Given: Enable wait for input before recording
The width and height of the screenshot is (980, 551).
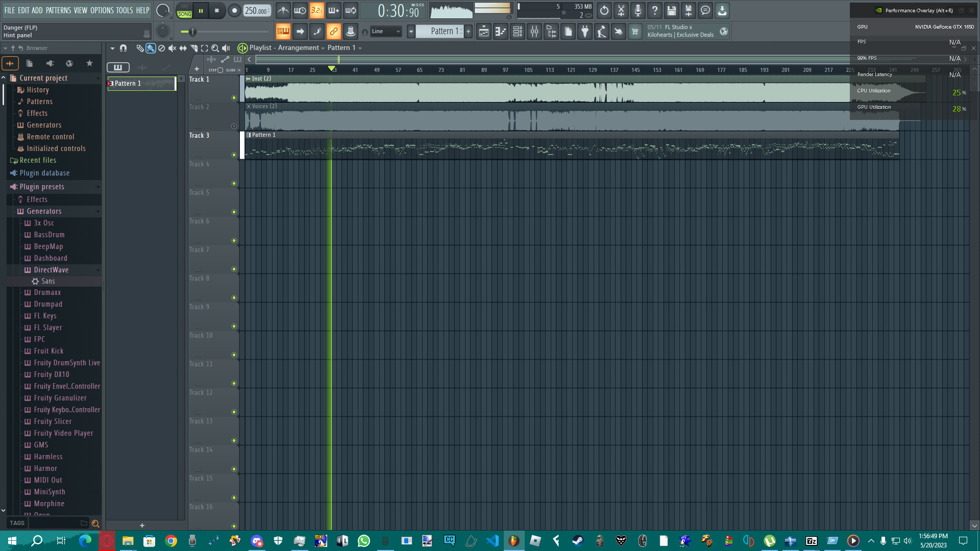Looking at the screenshot, I should coord(300,10).
